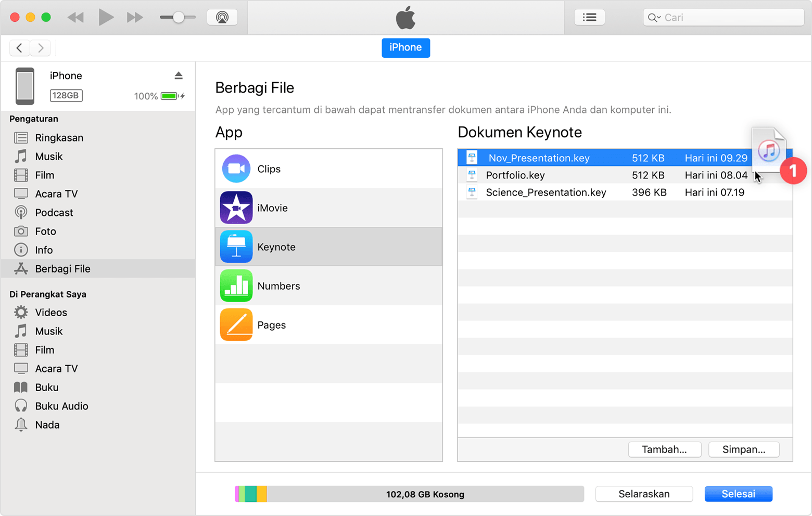This screenshot has width=812, height=516.
Task: Open Musik under Di Perangkat Saya
Action: pyautogui.click(x=98, y=331)
